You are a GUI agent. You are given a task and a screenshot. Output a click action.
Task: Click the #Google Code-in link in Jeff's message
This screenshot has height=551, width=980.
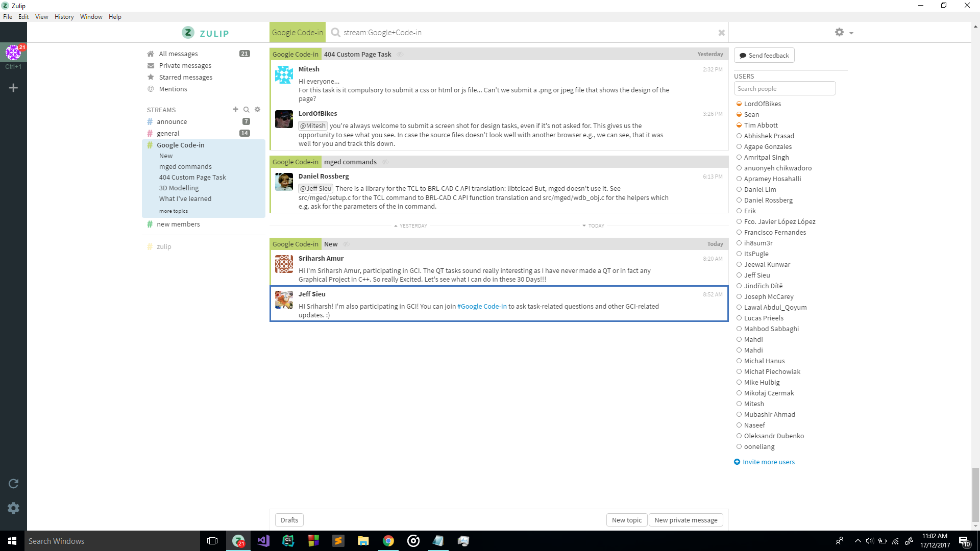click(482, 306)
